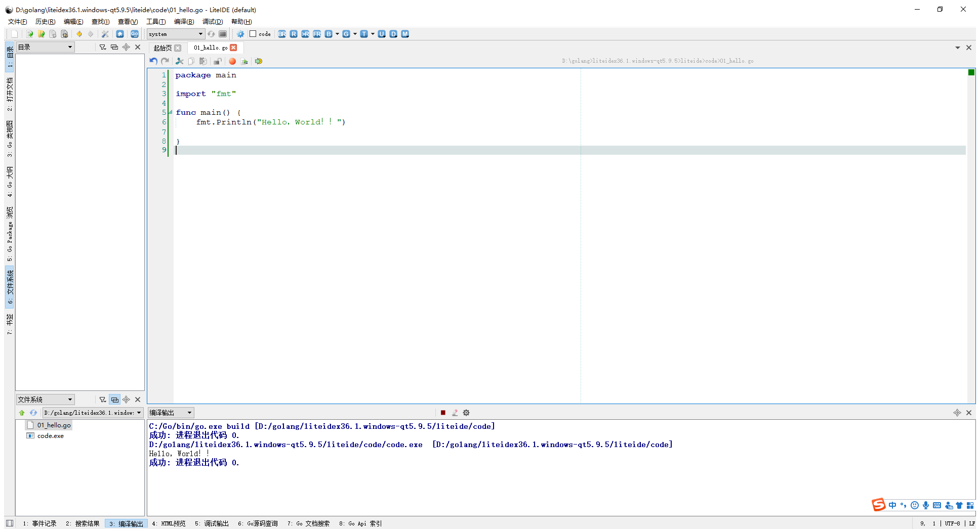The height and width of the screenshot is (529, 980).
Task: Open the 2: 搜索结果 bottom tab
Action: [83, 523]
